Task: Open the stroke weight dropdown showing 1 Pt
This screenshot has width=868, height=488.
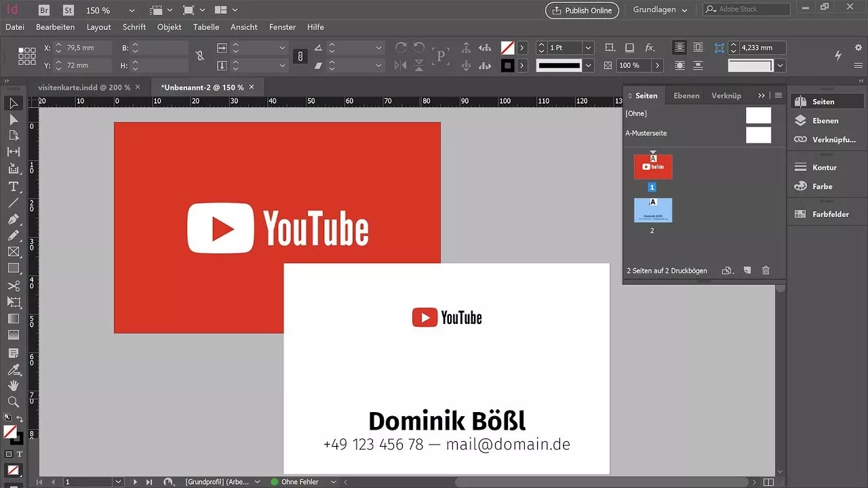Action: [x=587, y=47]
